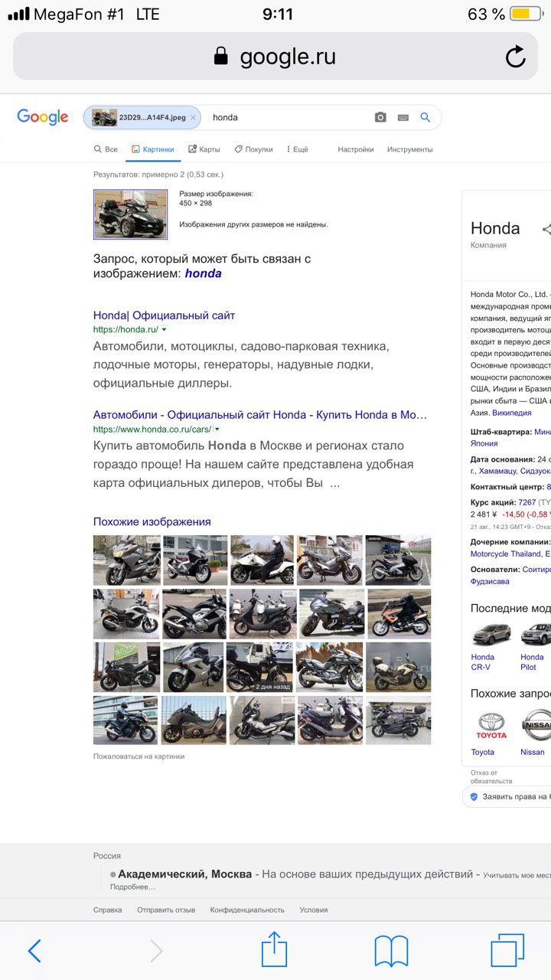Click the blue magnifier search button
The height and width of the screenshot is (980, 551).
click(x=425, y=117)
